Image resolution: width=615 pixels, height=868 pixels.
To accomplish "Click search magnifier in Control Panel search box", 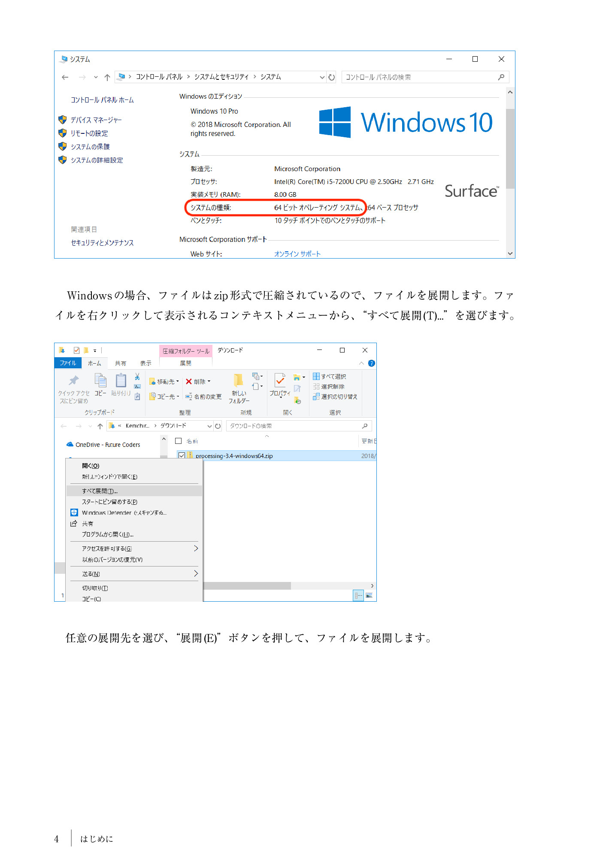I will click(x=501, y=77).
